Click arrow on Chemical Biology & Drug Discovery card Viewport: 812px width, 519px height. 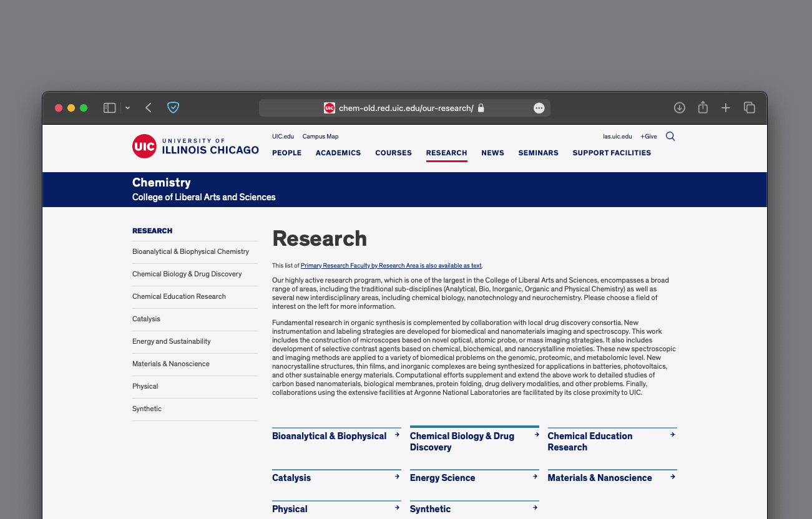click(536, 434)
